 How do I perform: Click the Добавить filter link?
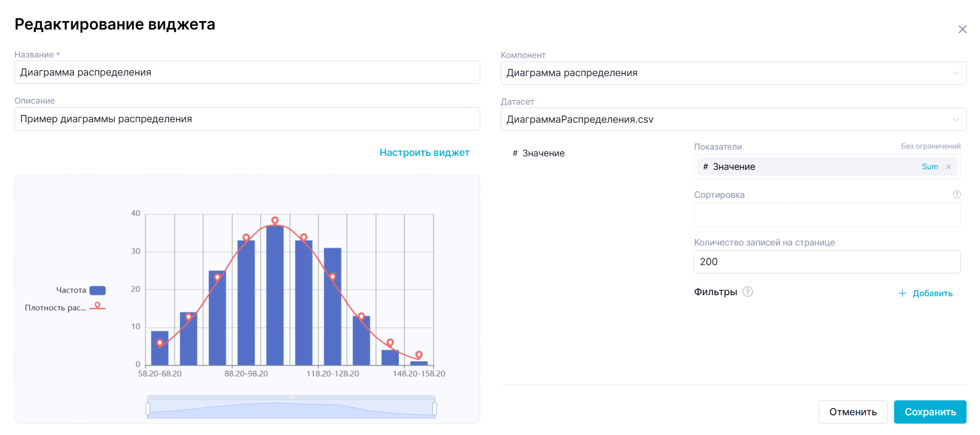[x=932, y=294]
